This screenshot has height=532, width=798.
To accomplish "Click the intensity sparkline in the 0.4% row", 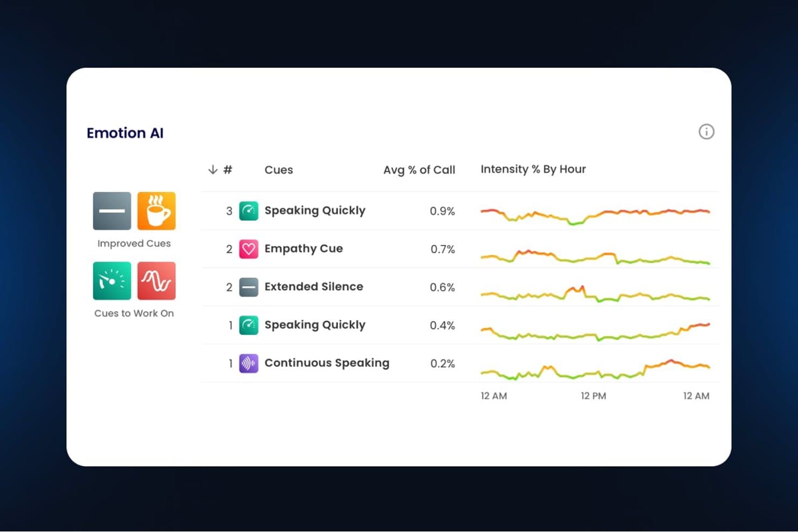I will point(595,331).
